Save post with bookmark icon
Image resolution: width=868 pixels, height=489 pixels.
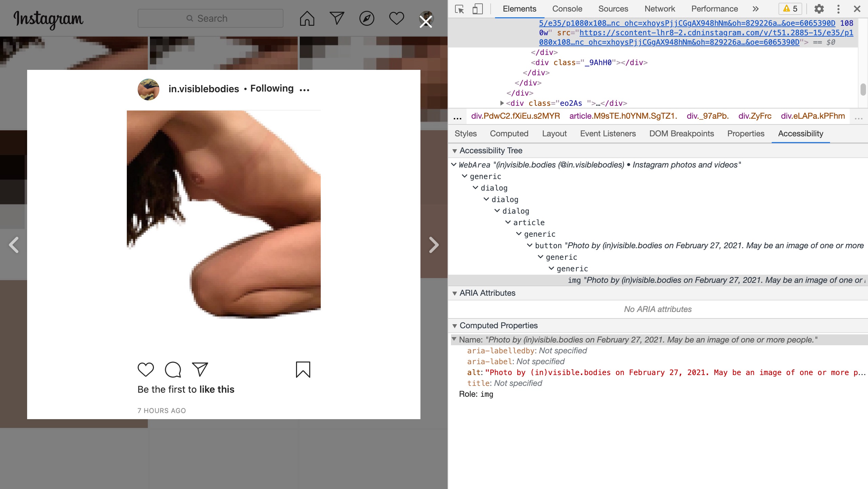coord(303,370)
